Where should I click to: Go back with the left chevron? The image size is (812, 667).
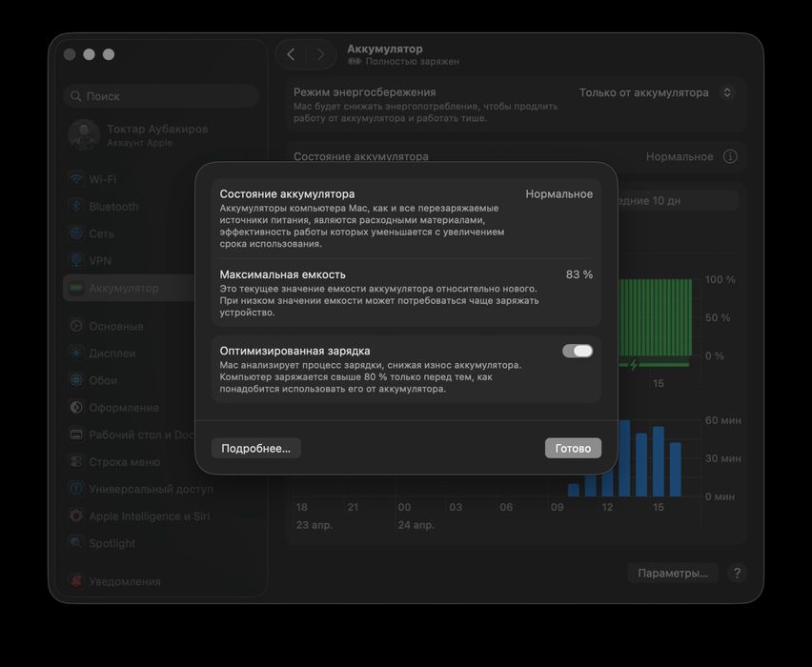click(291, 54)
